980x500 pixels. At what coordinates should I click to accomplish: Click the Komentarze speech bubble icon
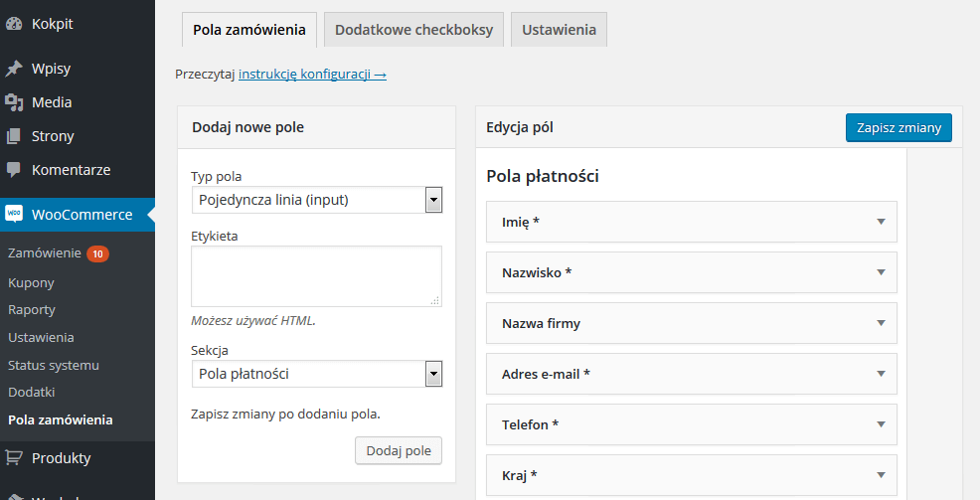coord(14,170)
